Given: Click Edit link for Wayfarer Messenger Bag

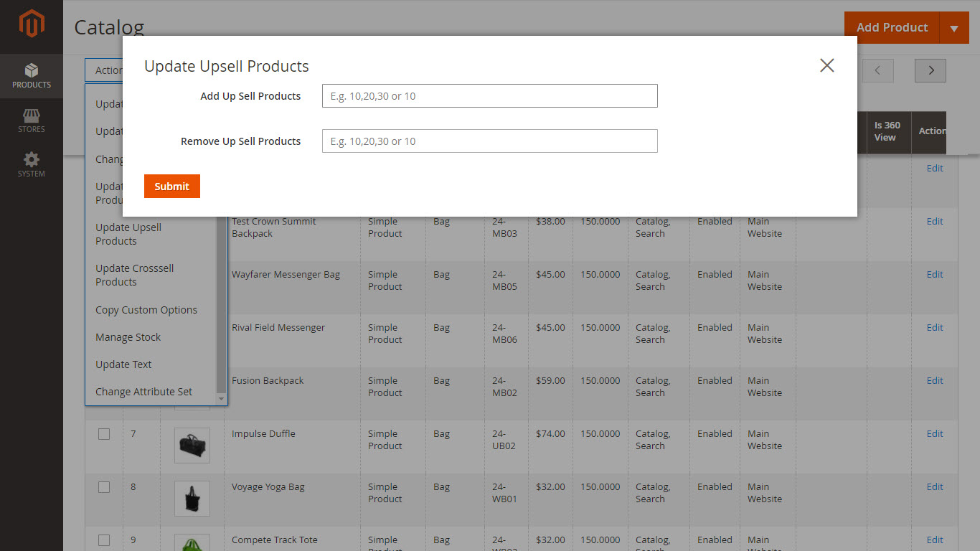Looking at the screenshot, I should [x=934, y=274].
